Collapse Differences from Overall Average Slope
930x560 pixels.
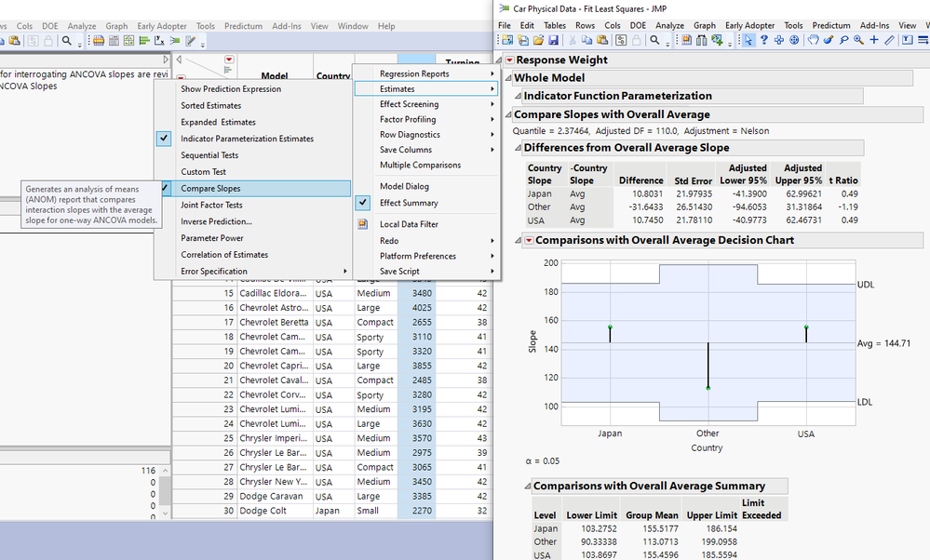coord(518,148)
